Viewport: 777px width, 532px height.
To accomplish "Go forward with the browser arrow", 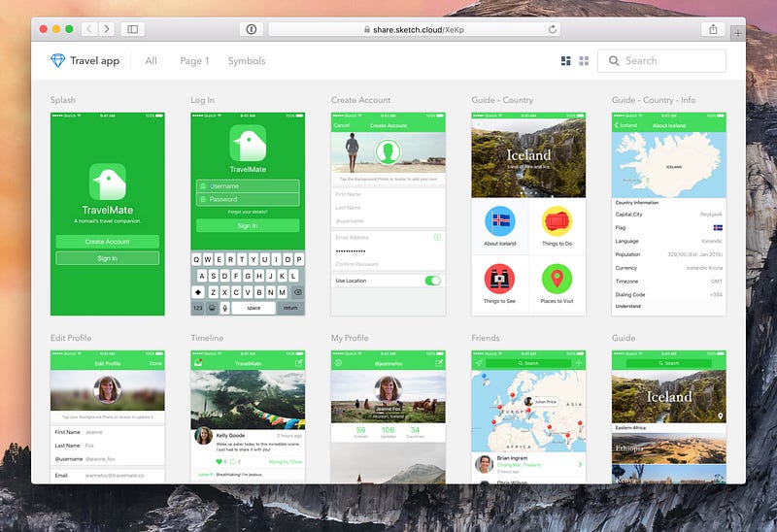I will pos(107,29).
